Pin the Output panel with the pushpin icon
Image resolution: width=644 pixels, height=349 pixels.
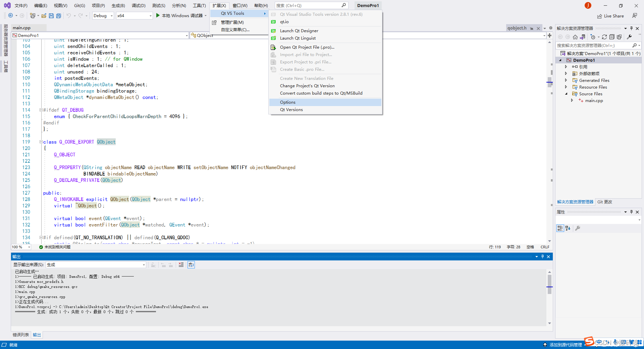[542, 257]
